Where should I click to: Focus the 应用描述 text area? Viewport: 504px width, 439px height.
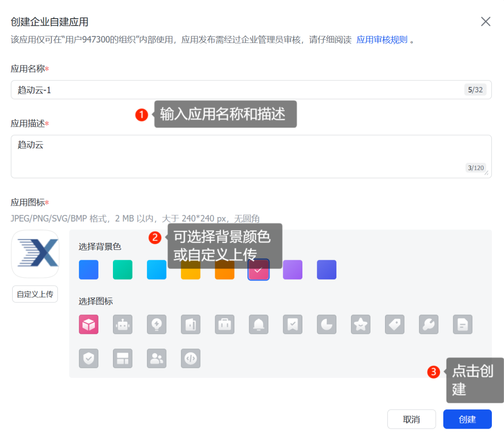pos(252,156)
